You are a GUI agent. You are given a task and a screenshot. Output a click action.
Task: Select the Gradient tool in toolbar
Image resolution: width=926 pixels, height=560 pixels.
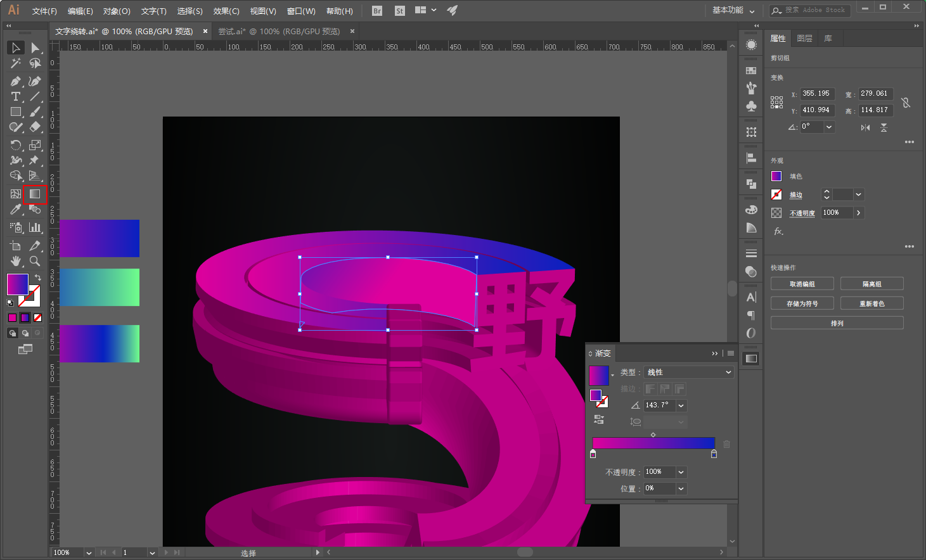click(x=35, y=194)
